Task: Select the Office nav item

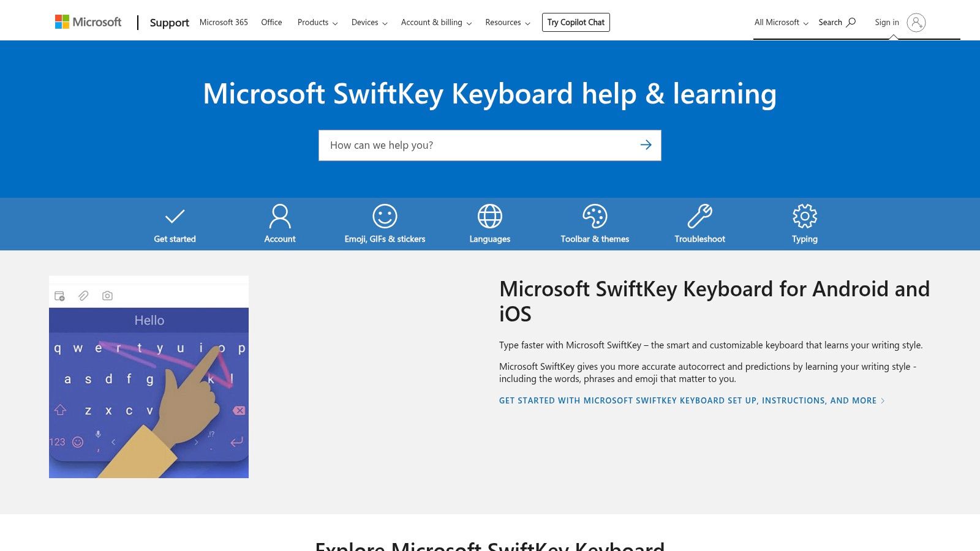Action: click(x=271, y=23)
